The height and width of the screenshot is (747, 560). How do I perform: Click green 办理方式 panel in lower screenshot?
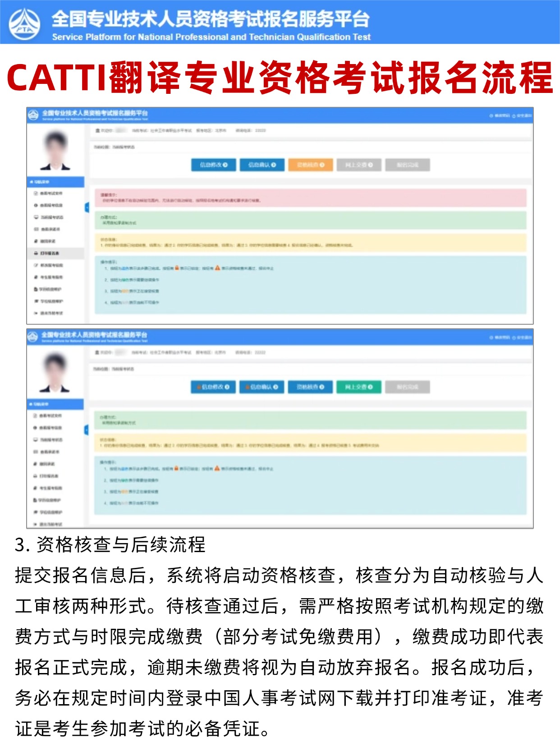pos(310,420)
